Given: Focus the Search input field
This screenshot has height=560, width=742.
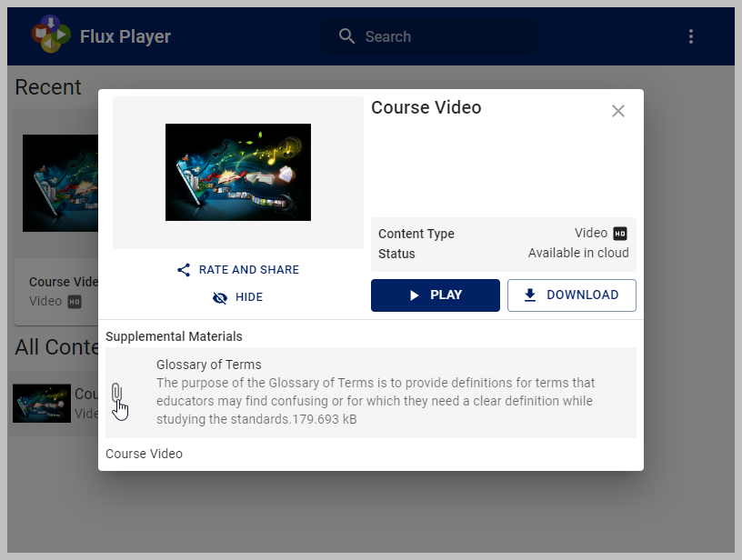Looking at the screenshot, I should [436, 36].
